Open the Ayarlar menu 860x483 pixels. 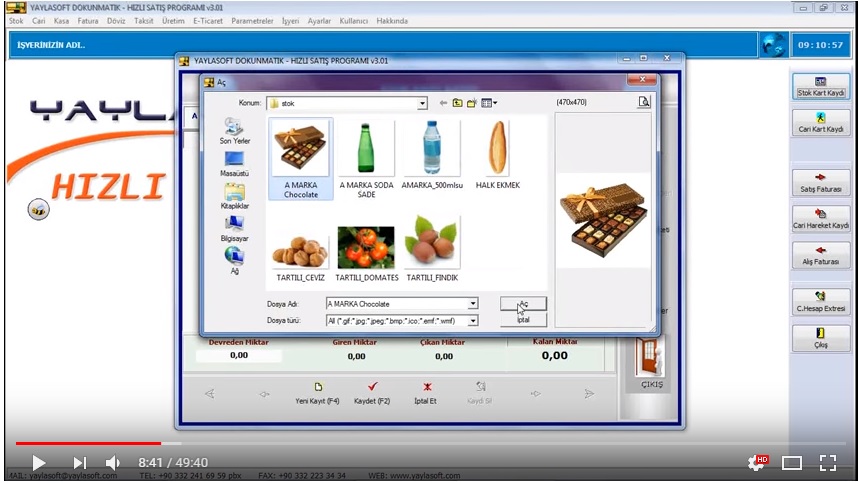tap(319, 21)
